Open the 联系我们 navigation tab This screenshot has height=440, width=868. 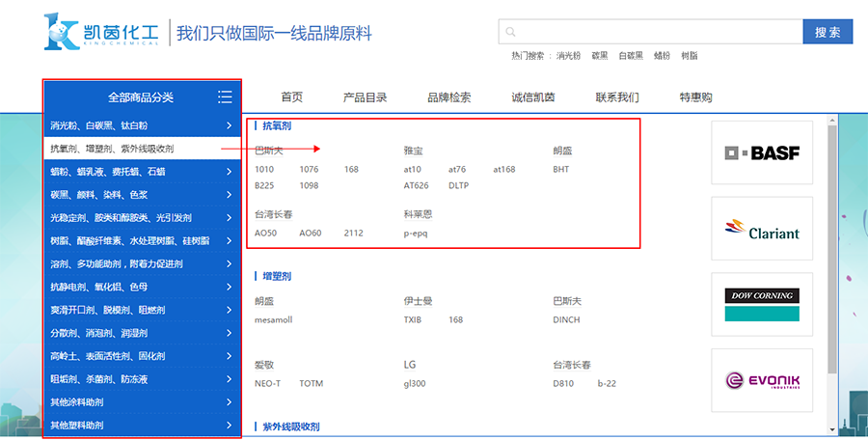(x=616, y=97)
